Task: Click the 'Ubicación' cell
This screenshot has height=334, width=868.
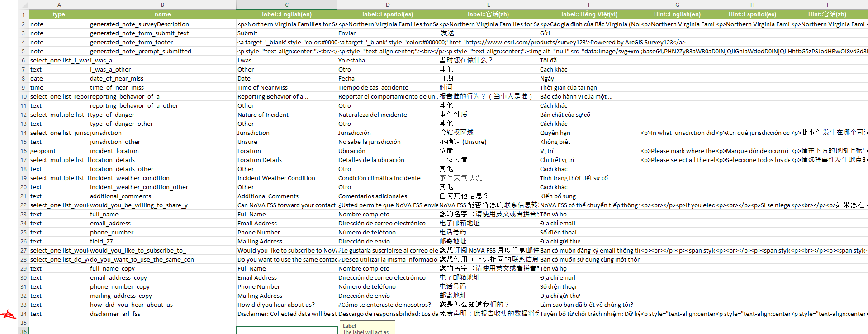Action: [388, 151]
